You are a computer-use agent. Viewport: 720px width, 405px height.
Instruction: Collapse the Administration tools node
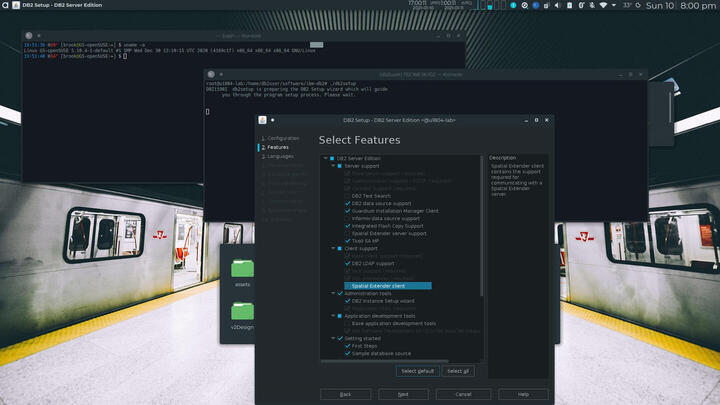(x=333, y=293)
